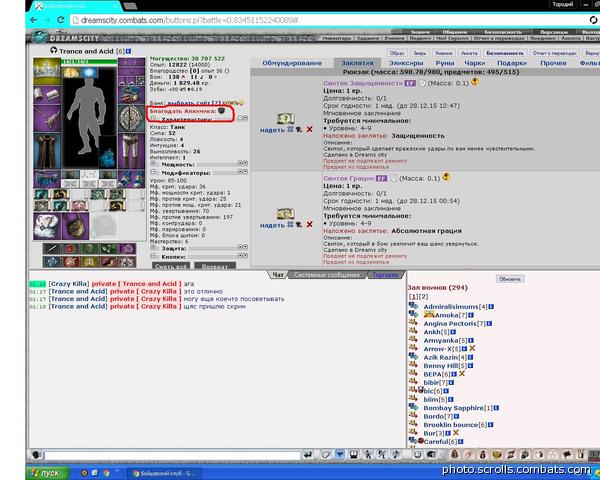Select the round shield slot on the character
This screenshot has height=480, width=600.
click(x=131, y=118)
